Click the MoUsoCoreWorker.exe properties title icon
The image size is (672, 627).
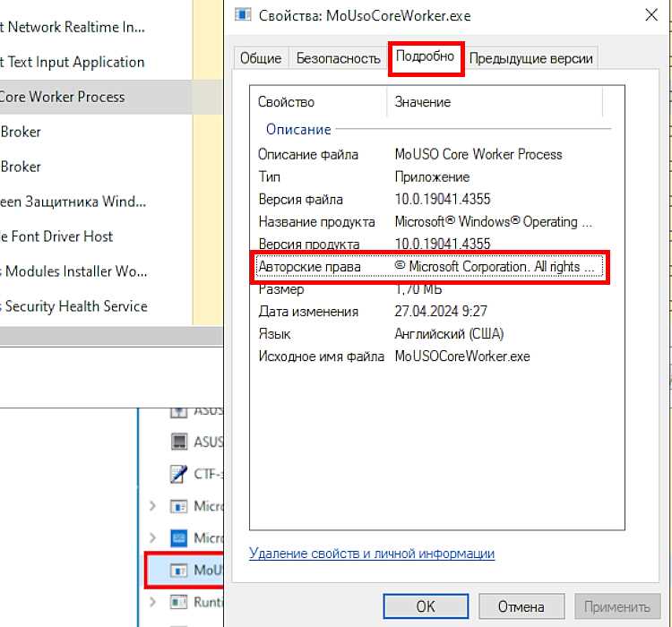click(x=243, y=15)
